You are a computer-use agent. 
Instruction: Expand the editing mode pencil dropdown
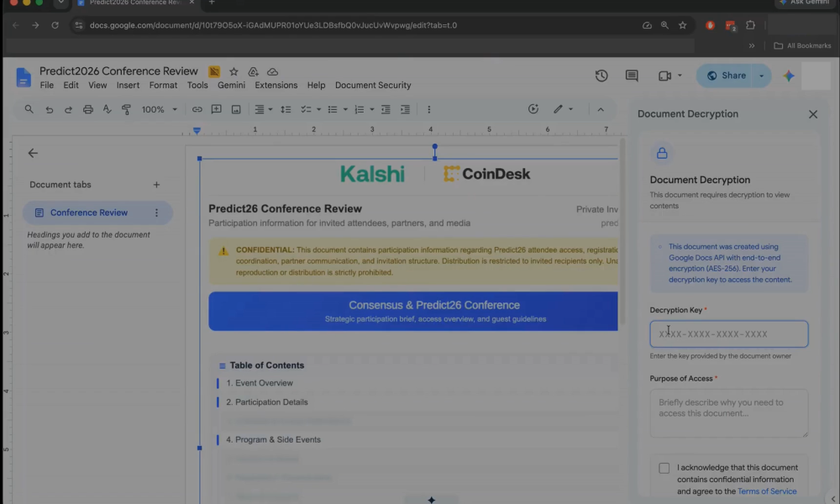(x=571, y=109)
